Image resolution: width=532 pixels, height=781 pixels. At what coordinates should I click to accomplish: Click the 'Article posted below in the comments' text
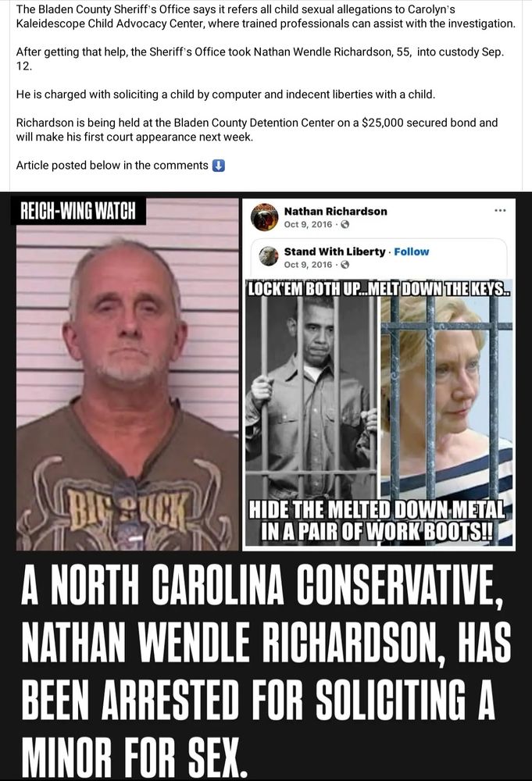(112, 166)
